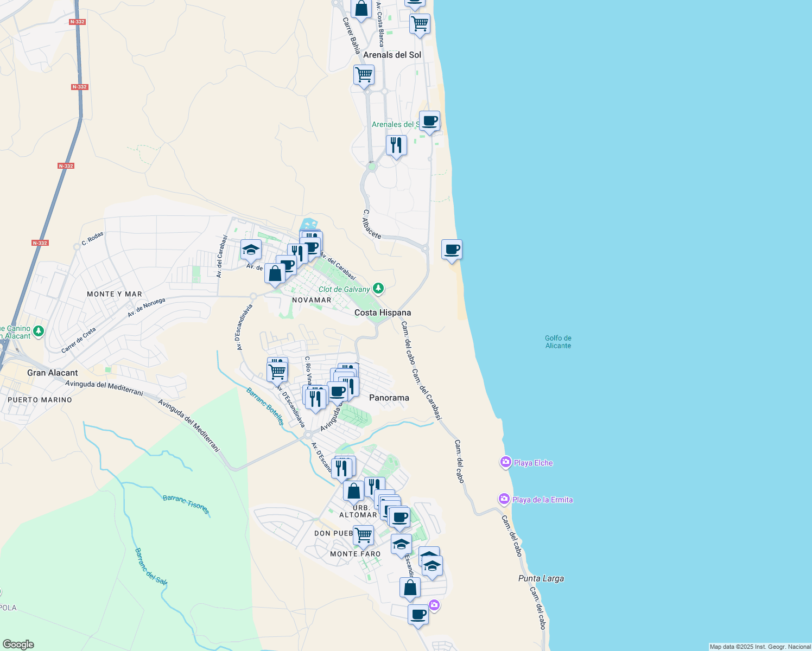Click the Playa de la Ermita label
The height and width of the screenshot is (651, 812).
(x=543, y=500)
